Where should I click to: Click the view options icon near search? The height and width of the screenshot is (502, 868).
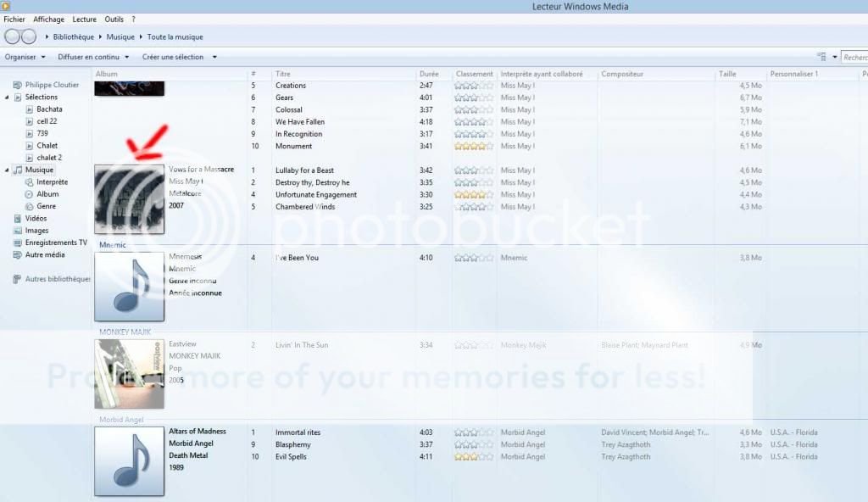[822, 57]
